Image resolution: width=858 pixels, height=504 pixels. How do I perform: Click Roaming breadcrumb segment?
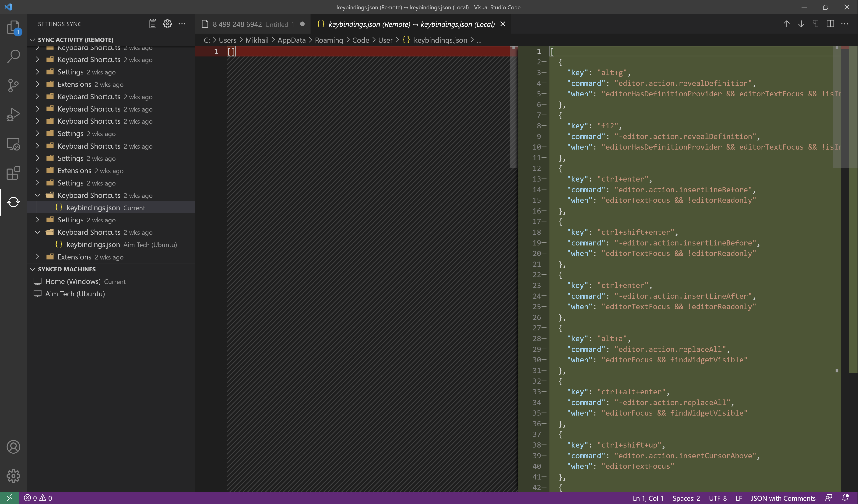coord(329,40)
